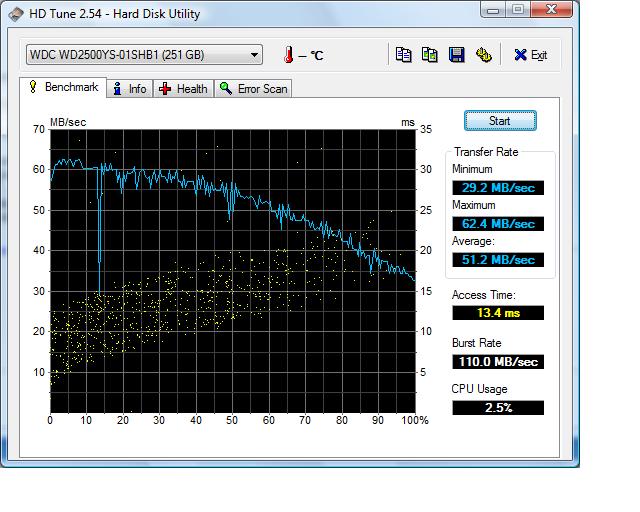Click the CPU Usage 2.5% field
640x512 pixels.
[497, 407]
